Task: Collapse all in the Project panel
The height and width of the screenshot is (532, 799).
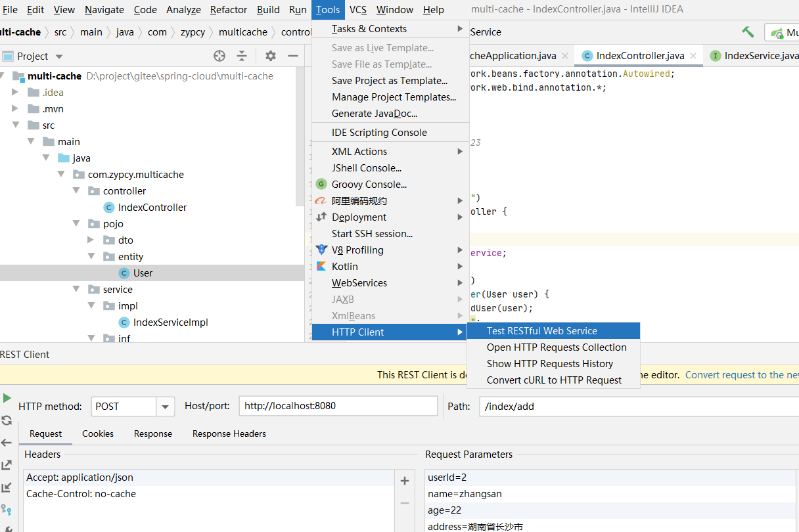Action: pyautogui.click(x=242, y=56)
